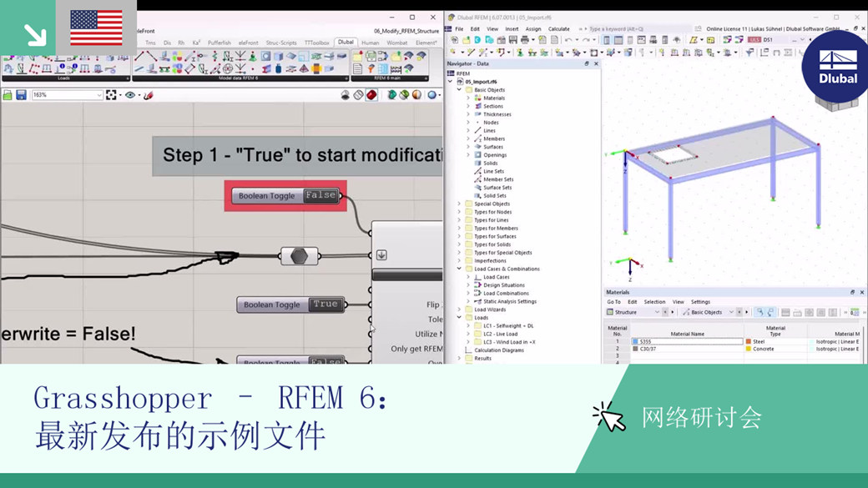Image resolution: width=868 pixels, height=488 pixels.
Task: Open the Calculate menu in RFEM
Action: click(558, 28)
